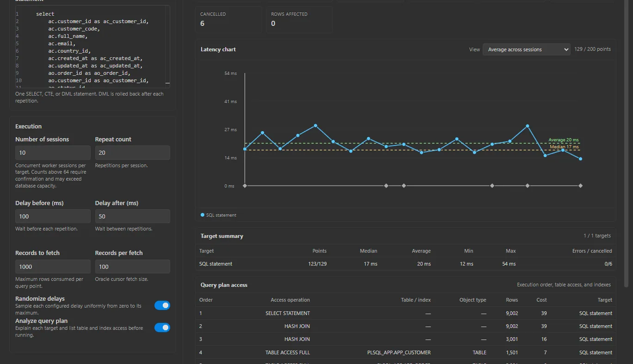The image size is (633, 364).
Task: Click the 3,001 rows value
Action: (x=512, y=339)
